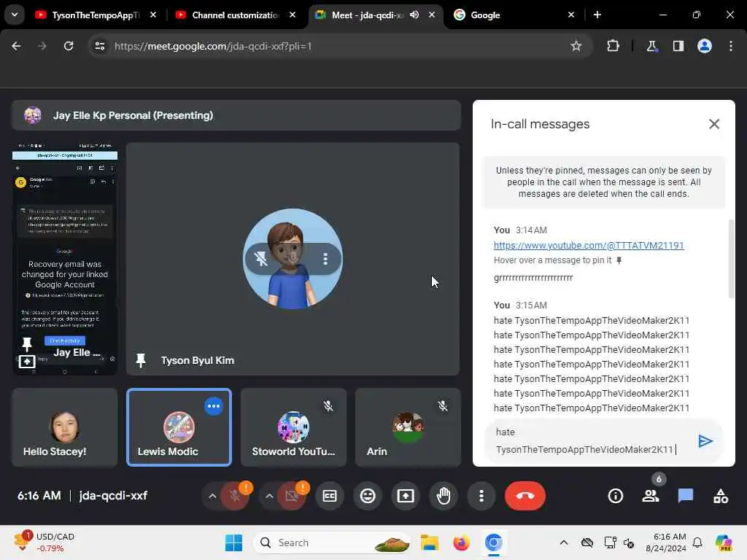Raise your hand

point(444,496)
